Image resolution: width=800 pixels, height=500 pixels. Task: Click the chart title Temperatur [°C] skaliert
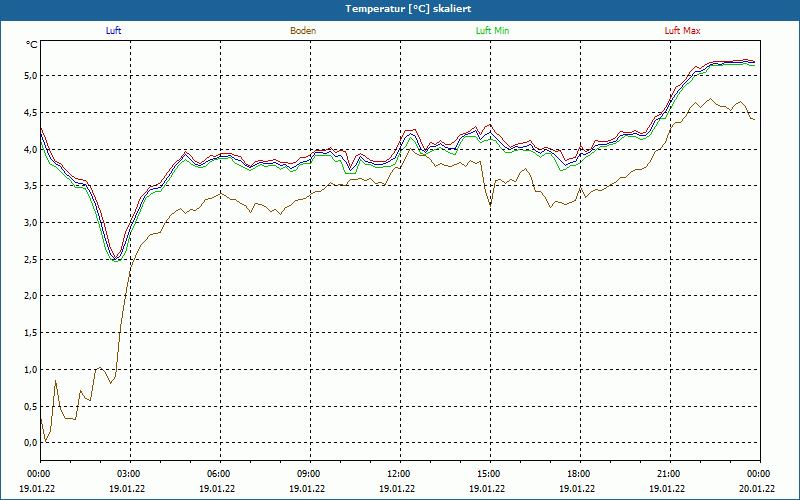click(408, 9)
